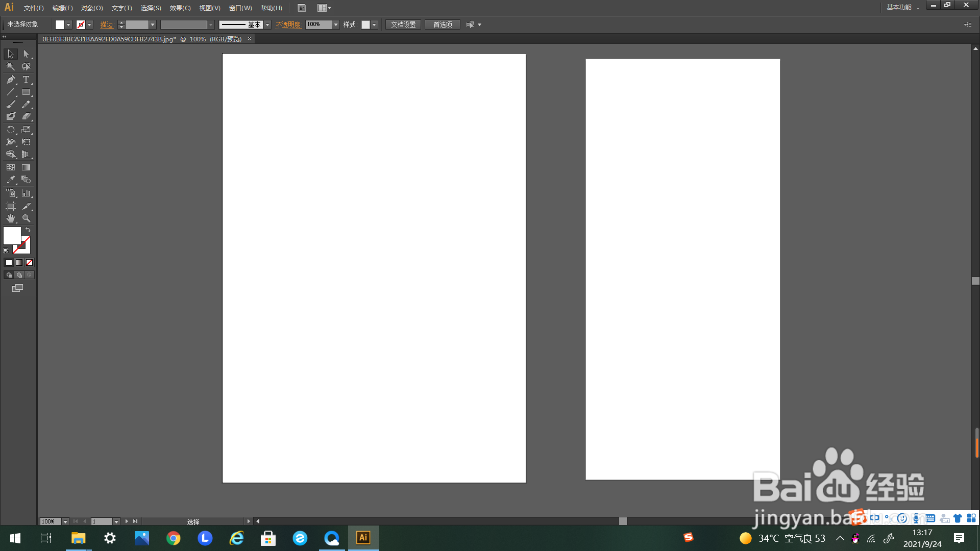Select the Hand tool
Screen dimensions: 980x551
(11, 218)
